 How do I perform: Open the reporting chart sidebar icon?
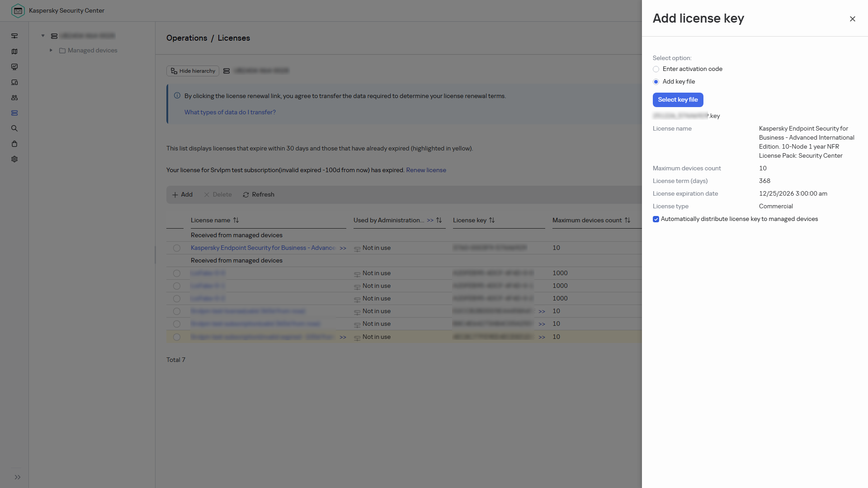[x=14, y=67]
